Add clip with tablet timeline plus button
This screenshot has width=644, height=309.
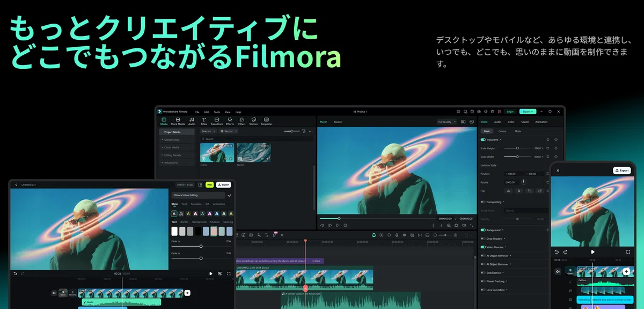pyautogui.click(x=187, y=293)
